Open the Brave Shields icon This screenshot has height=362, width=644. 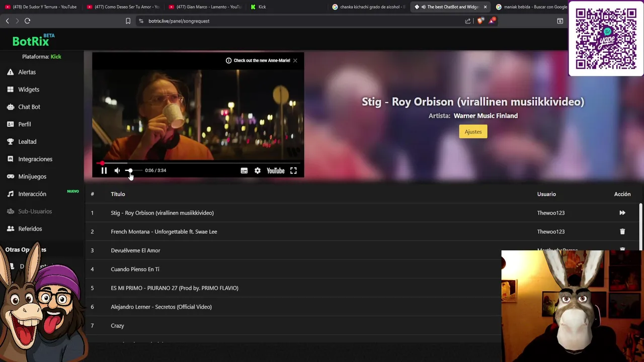480,21
